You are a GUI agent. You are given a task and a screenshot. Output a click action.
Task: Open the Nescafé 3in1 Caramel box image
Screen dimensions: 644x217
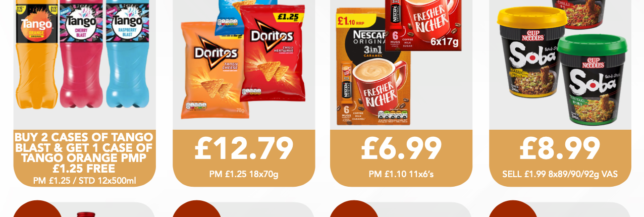(x=373, y=67)
